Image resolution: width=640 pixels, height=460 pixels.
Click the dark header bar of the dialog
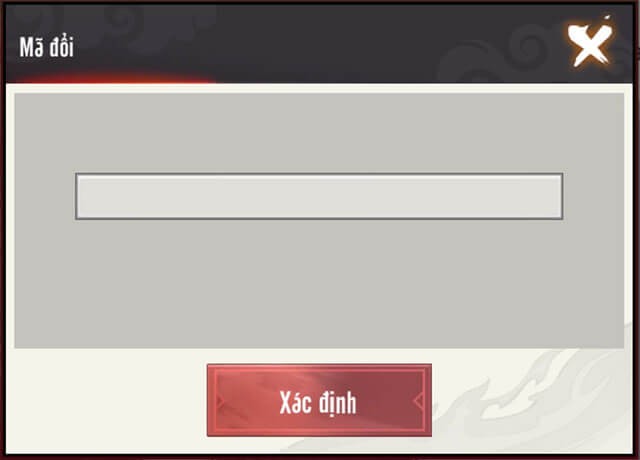(x=319, y=43)
